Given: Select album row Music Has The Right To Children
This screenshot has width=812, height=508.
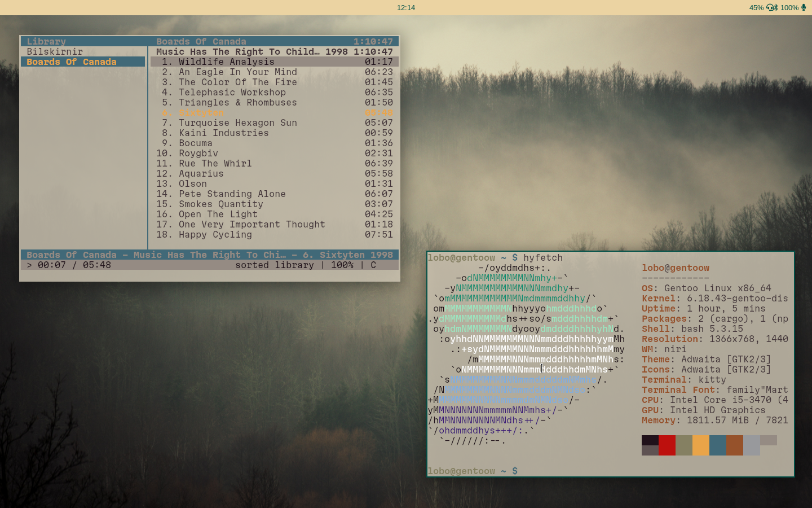Looking at the screenshot, I should coord(275,51).
